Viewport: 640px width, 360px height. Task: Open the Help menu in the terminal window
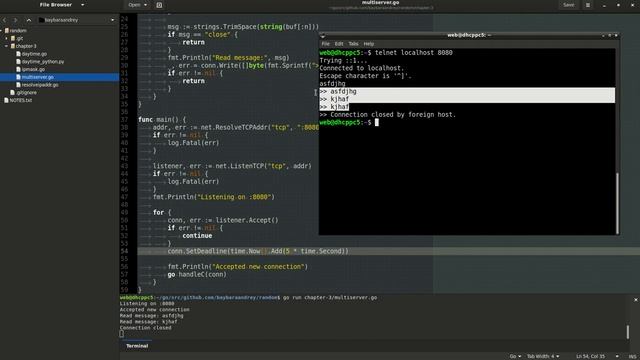click(x=369, y=44)
